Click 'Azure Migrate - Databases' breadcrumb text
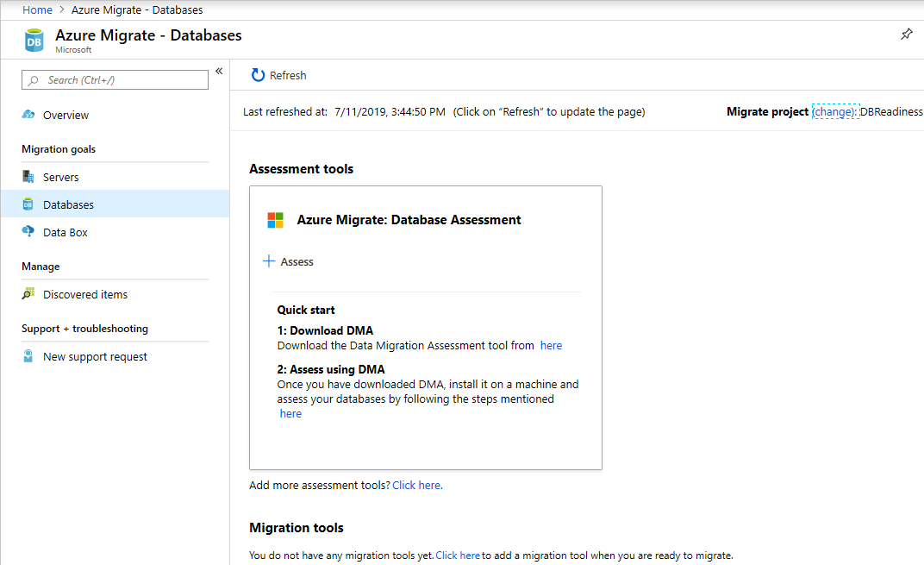 tap(137, 10)
